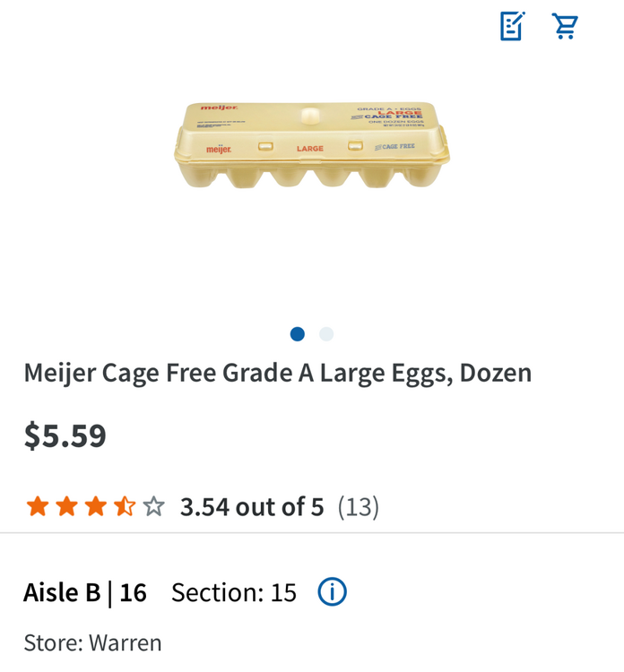Tap the Meijer egg carton product image

point(311,143)
